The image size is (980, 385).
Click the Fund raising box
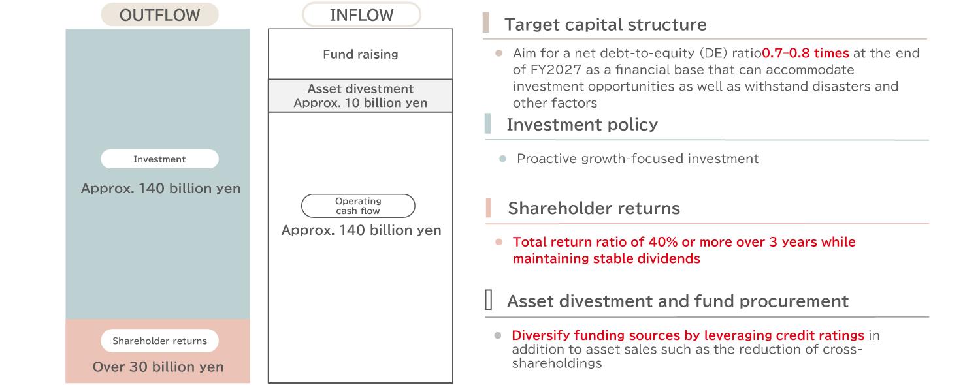pos(361,54)
